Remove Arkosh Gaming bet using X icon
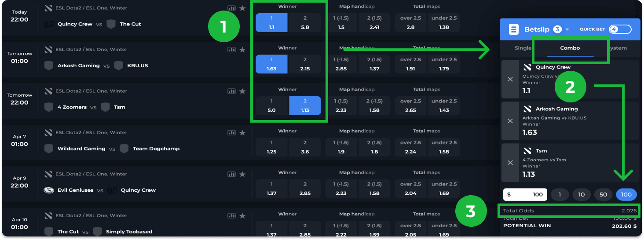 510,121
